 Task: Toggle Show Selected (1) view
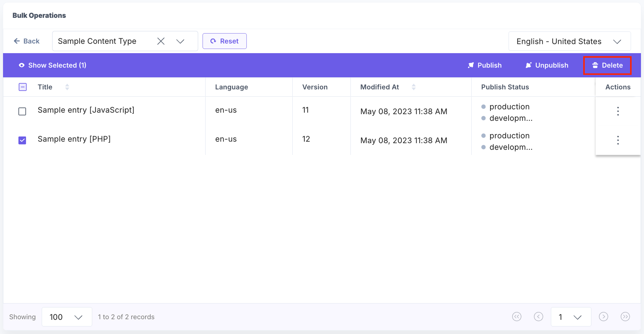coord(52,65)
